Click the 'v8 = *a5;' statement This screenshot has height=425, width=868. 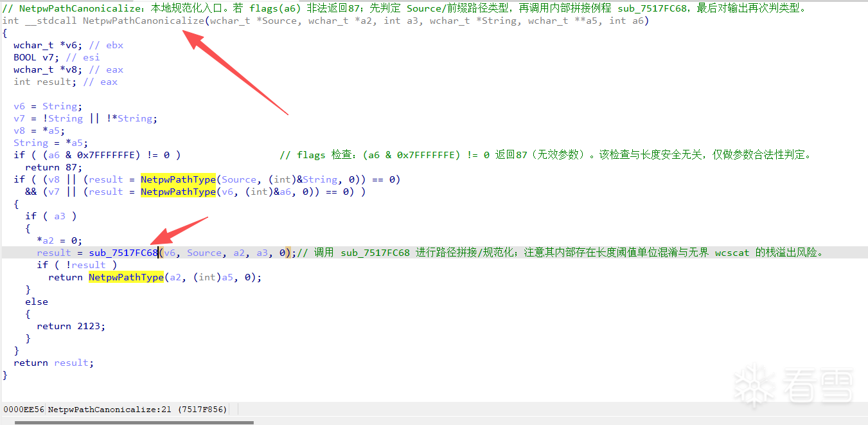39,131
